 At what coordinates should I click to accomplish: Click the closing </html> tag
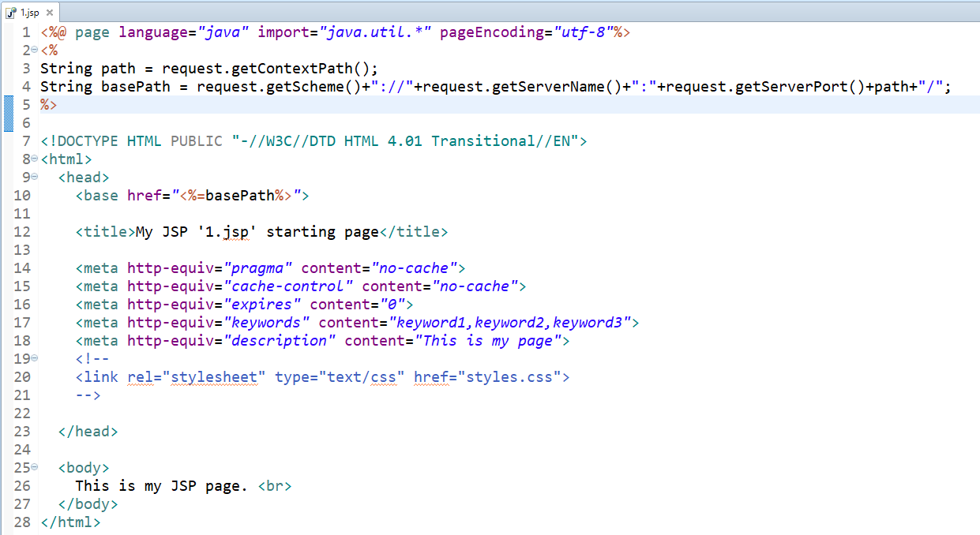(70, 522)
